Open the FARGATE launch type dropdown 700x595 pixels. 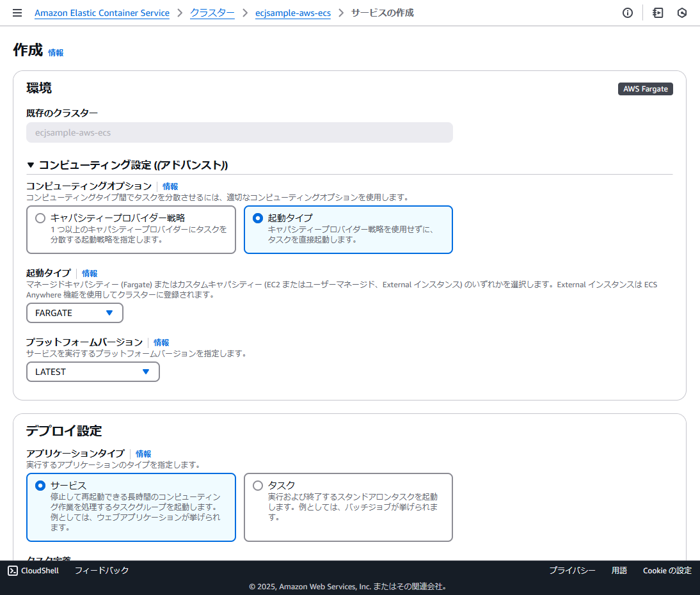[75, 313]
